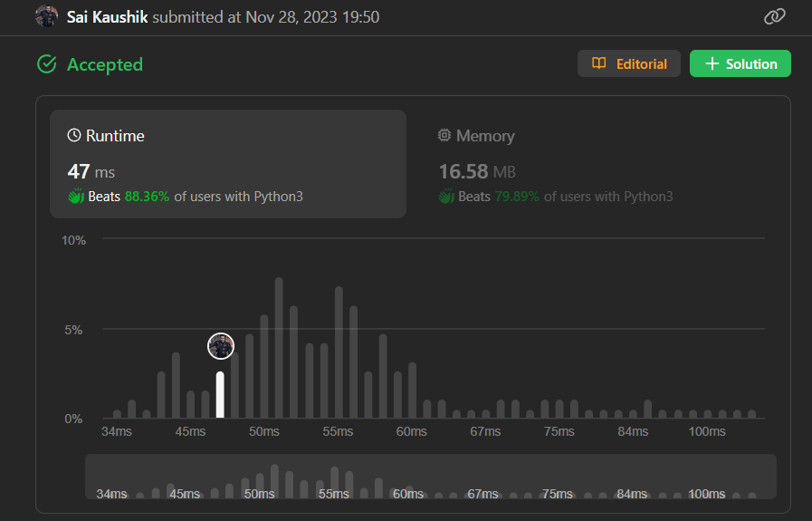Click the highlighted white histogram bar
812x521 pixels.
pos(220,395)
